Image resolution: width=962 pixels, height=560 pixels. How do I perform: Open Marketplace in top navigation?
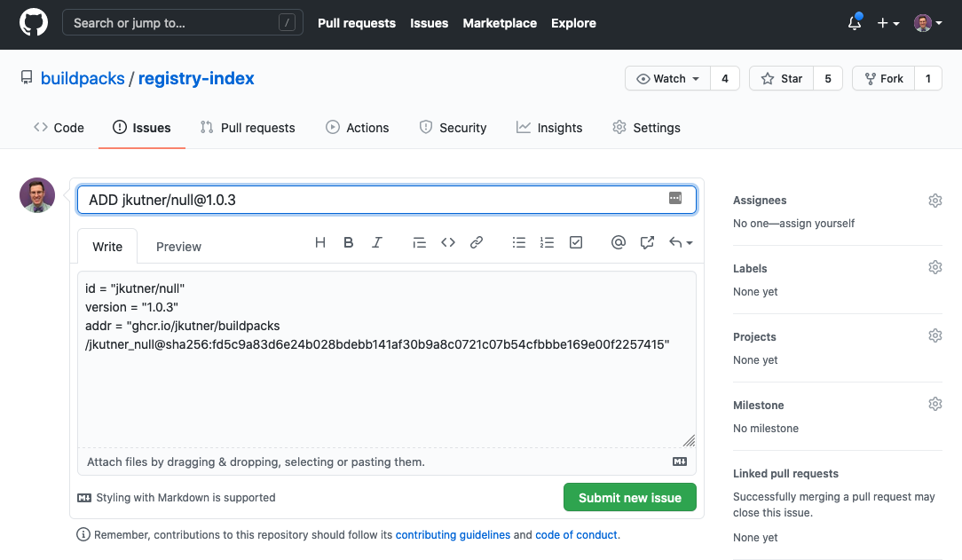pyautogui.click(x=500, y=23)
